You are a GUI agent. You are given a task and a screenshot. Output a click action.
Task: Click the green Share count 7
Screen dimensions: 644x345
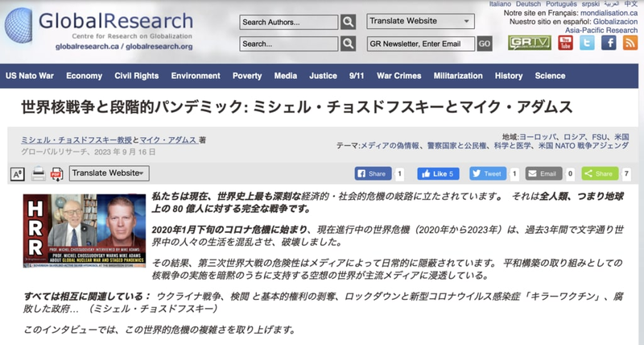tap(626, 174)
